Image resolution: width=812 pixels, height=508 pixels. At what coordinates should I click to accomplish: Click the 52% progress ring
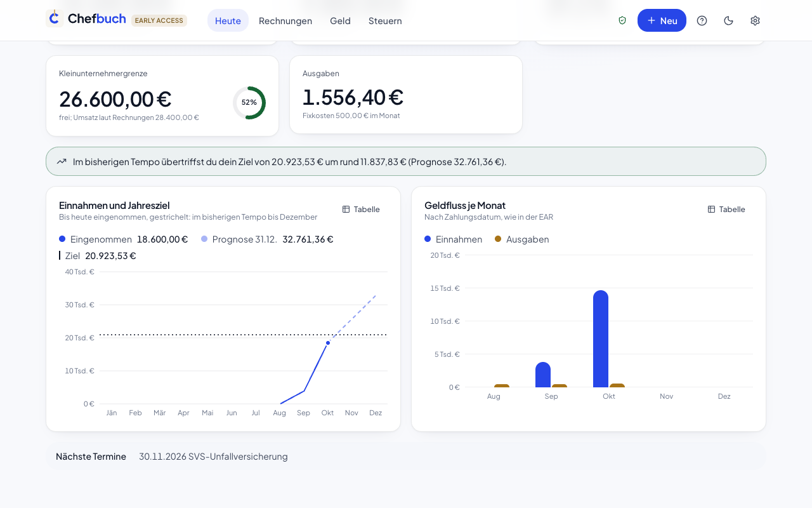(x=249, y=102)
